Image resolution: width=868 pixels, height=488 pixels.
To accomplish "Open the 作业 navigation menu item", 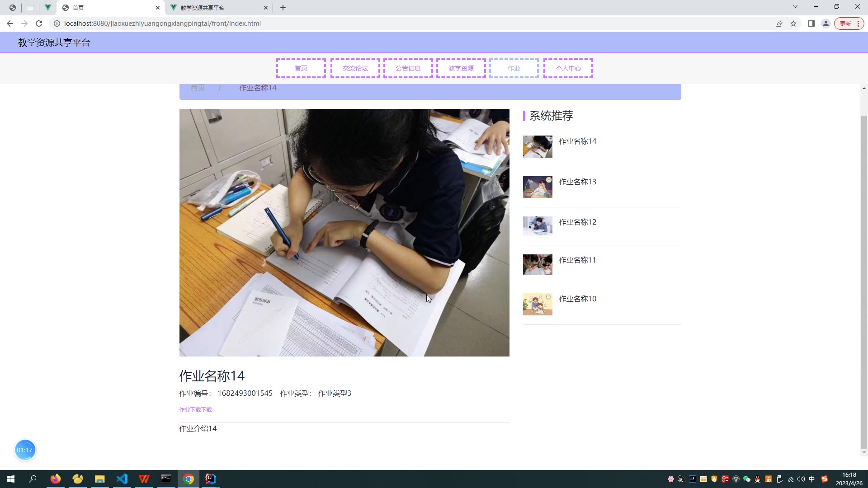I will point(514,68).
